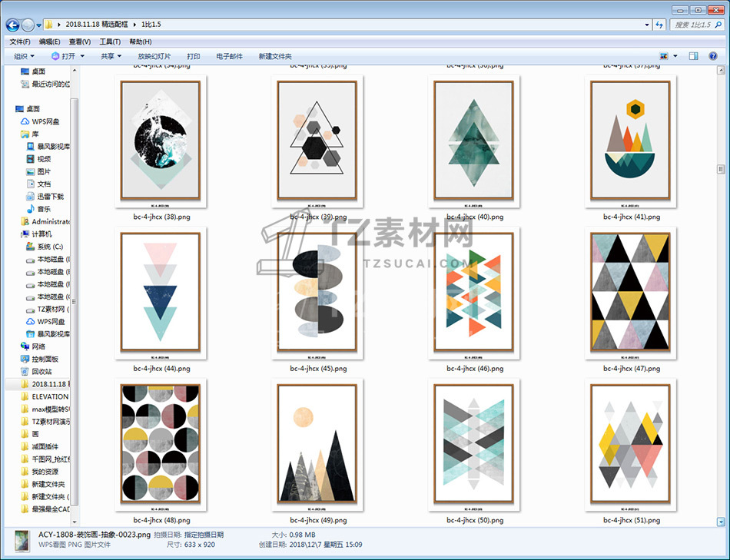Select thumbnail bc-4-jhcx (40).png
The height and width of the screenshot is (560, 730).
click(474, 141)
